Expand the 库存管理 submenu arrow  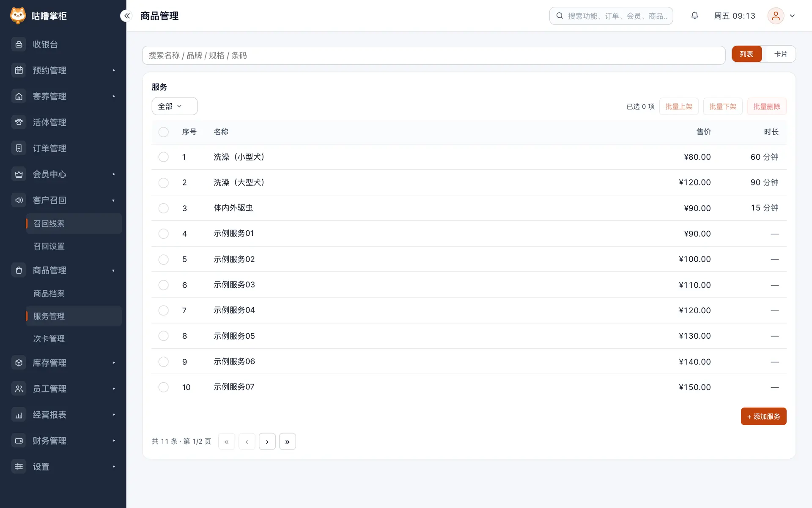(x=114, y=363)
